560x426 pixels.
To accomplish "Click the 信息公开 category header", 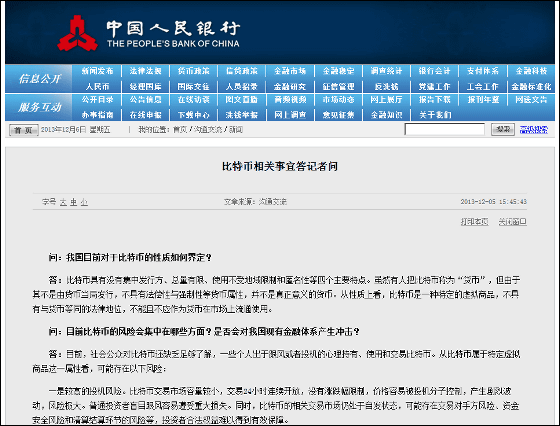I will 40,79.
